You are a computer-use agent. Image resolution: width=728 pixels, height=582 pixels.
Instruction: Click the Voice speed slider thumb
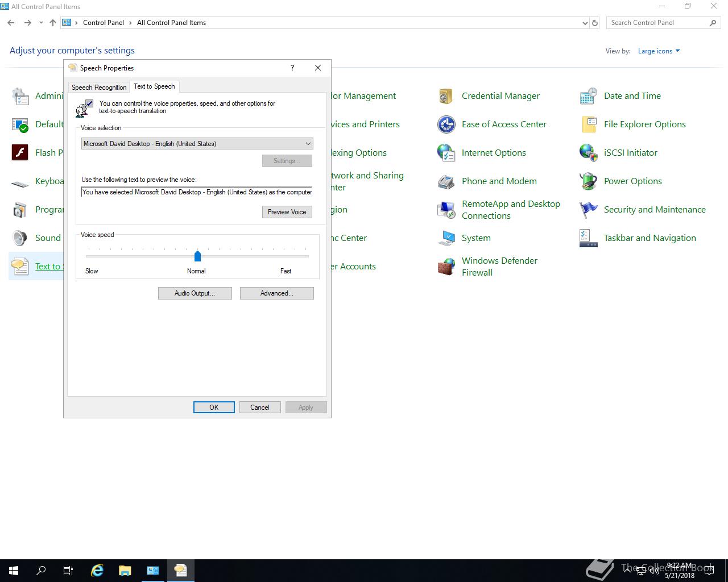197,256
